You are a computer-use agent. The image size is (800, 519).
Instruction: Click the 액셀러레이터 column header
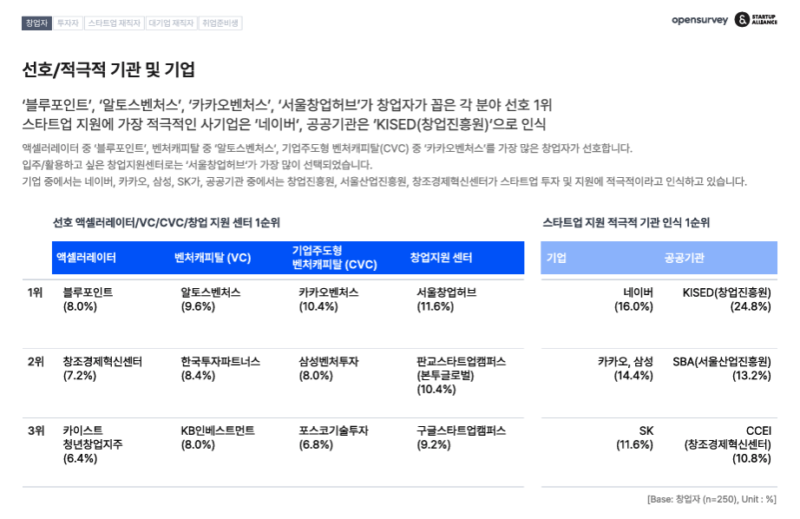click(x=86, y=257)
